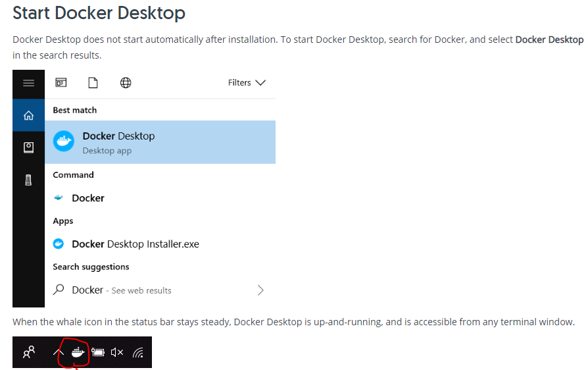Expand the Docker web results chevron
588x370 pixels.
point(260,290)
